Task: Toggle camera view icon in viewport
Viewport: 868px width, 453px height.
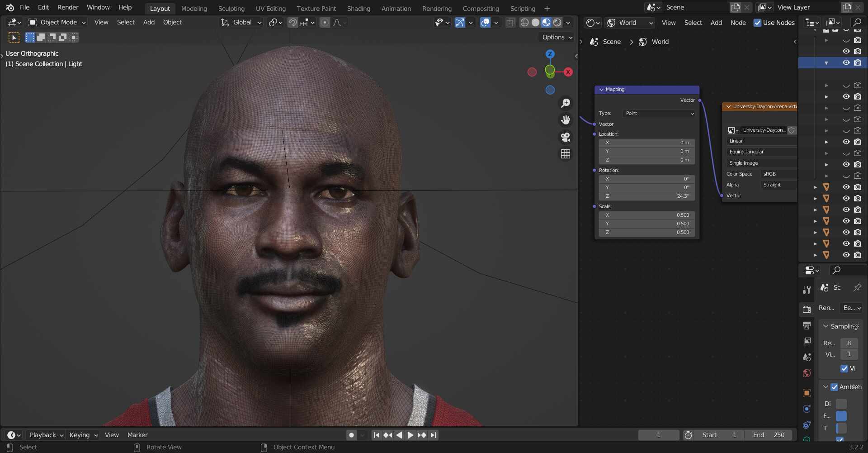Action: (x=565, y=137)
